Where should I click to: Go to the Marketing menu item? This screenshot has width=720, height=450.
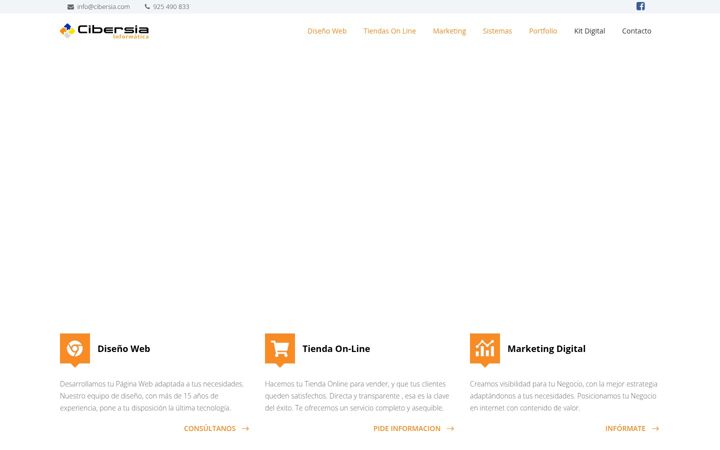[x=449, y=31]
